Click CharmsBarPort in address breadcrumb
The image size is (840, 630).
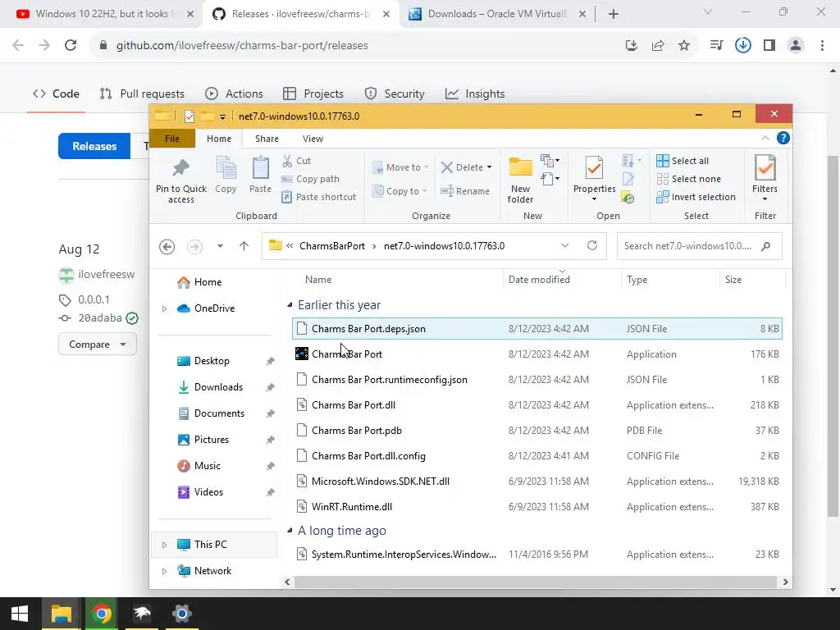click(332, 246)
